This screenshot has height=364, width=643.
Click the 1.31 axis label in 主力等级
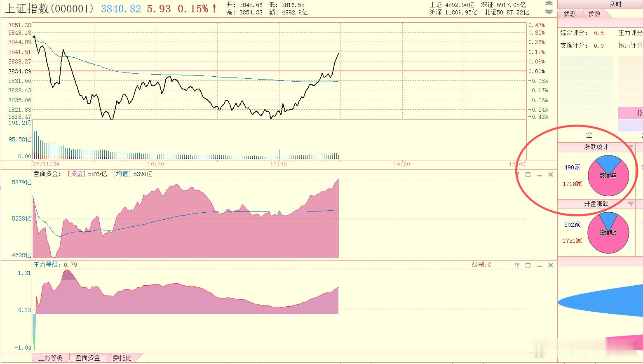[x=24, y=273]
